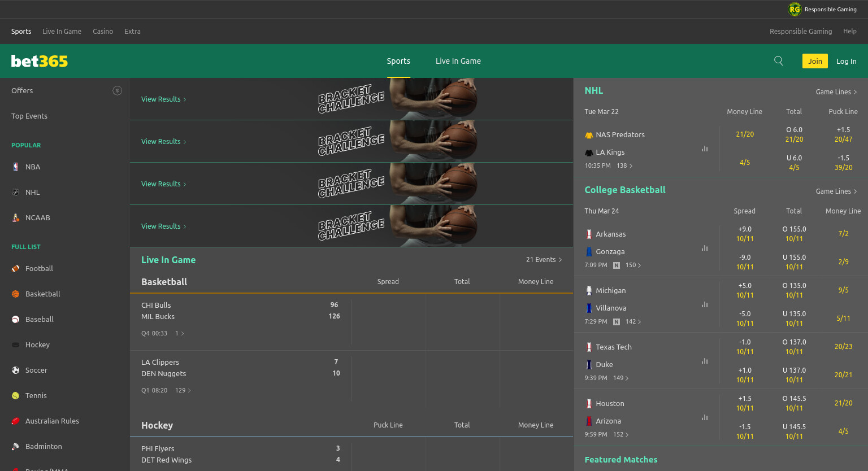Click the Gonzaga jersey icon
This screenshot has width=868, height=471.
pyautogui.click(x=589, y=252)
